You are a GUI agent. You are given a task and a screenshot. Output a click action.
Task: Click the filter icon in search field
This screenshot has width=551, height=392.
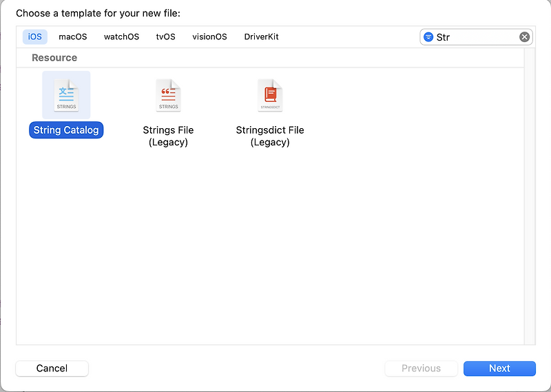point(428,37)
